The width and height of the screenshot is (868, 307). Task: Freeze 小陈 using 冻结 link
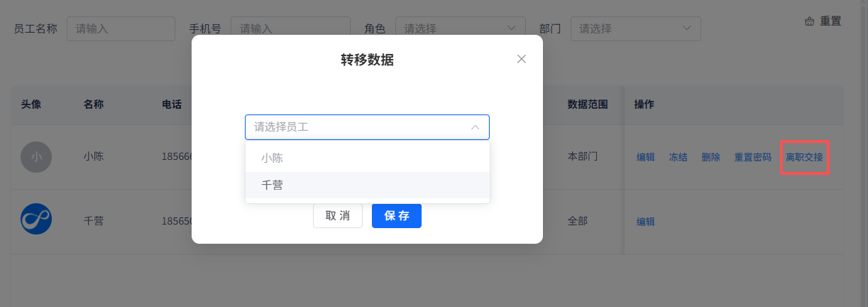click(678, 158)
